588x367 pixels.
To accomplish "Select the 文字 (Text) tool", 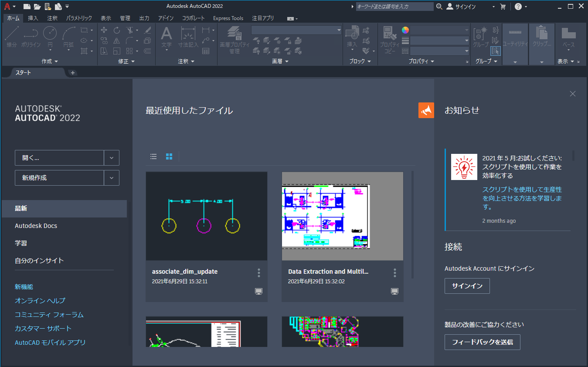I will pos(167,37).
